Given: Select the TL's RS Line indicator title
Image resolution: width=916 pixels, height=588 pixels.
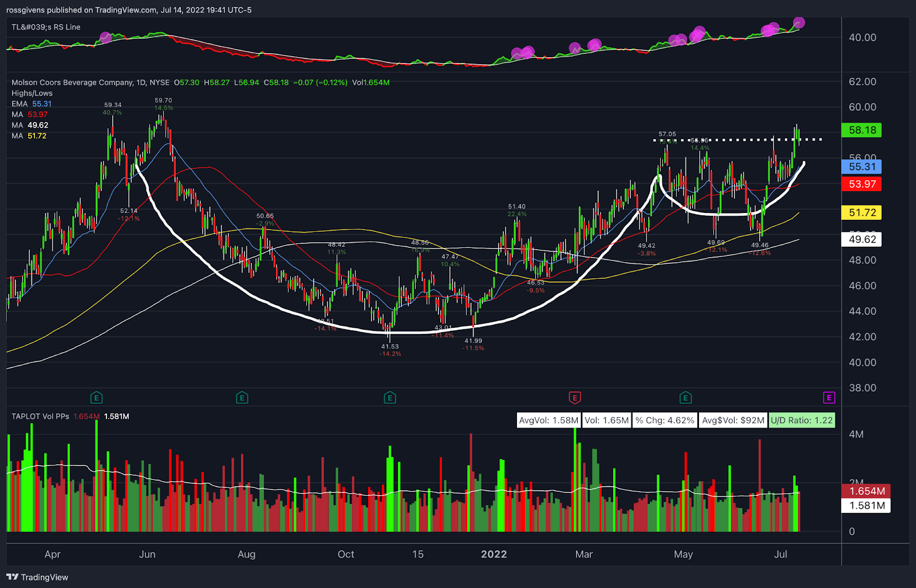Looking at the screenshot, I should tap(46, 27).
